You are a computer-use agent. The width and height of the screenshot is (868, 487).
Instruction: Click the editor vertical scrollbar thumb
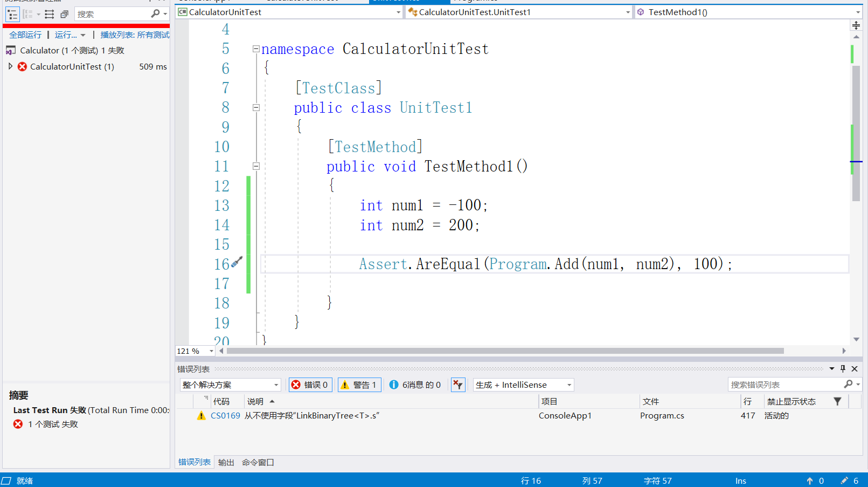coord(856,133)
